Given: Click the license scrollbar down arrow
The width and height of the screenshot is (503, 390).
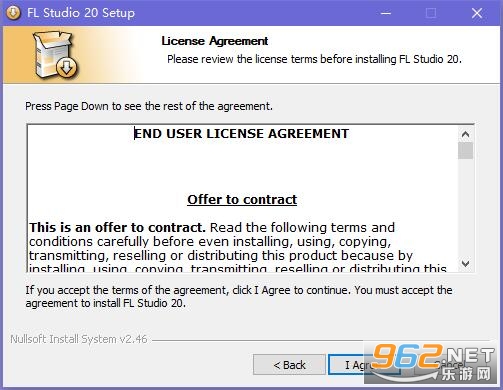Looking at the screenshot, I should pyautogui.click(x=466, y=264).
